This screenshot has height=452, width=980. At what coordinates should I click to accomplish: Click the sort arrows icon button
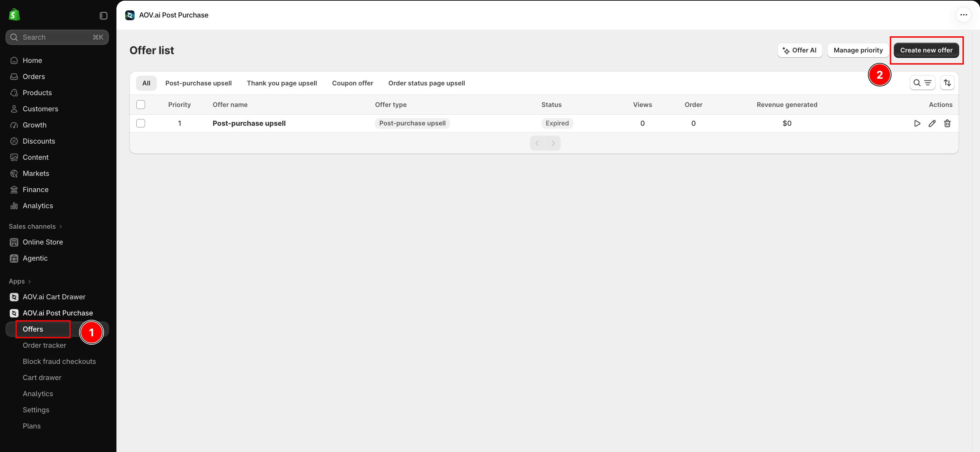(x=947, y=83)
